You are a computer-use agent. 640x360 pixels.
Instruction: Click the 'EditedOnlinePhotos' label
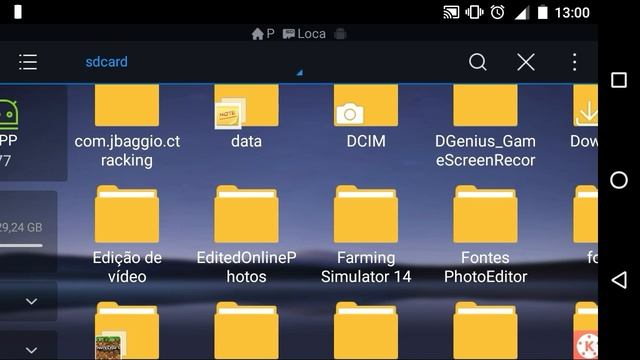coord(246,267)
